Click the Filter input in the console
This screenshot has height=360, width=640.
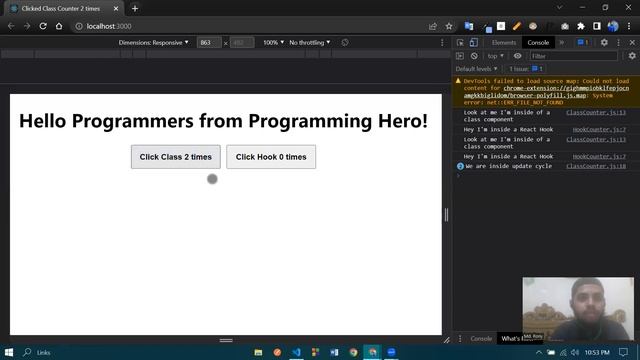coord(573,56)
